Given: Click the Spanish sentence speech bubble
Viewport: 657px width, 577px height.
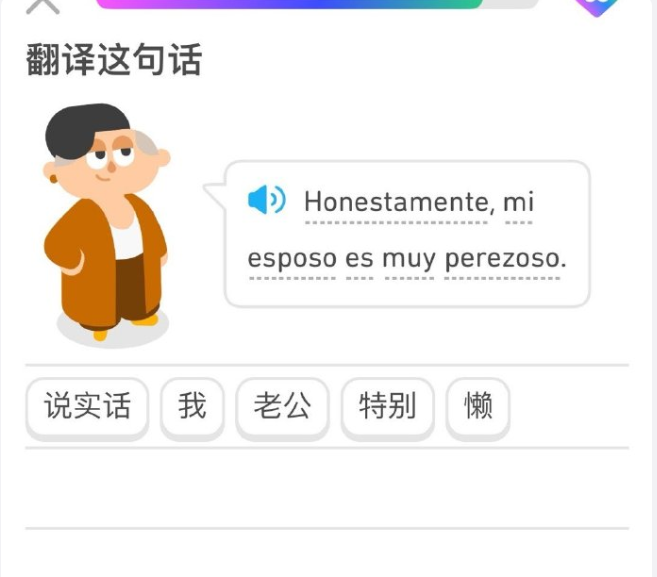Looking at the screenshot, I should (407, 234).
